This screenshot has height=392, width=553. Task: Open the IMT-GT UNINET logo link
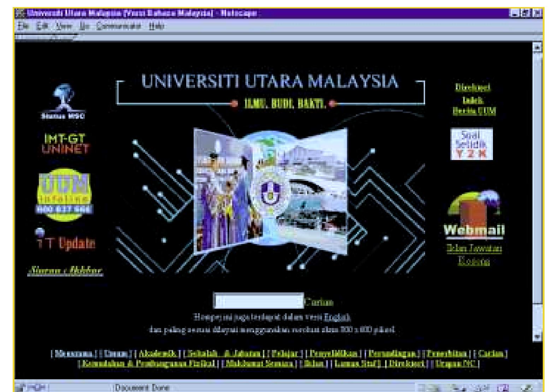pyautogui.click(x=66, y=143)
